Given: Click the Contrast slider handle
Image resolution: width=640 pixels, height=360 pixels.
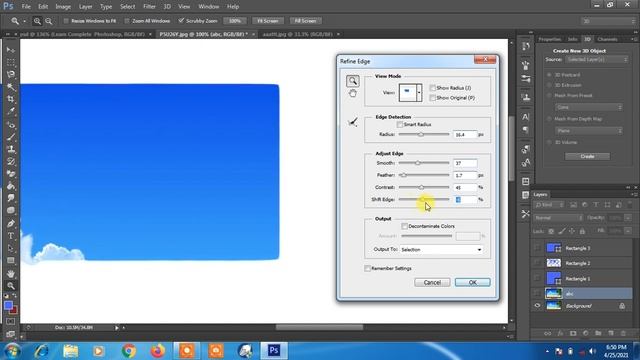Looking at the screenshot, I should pos(421,187).
